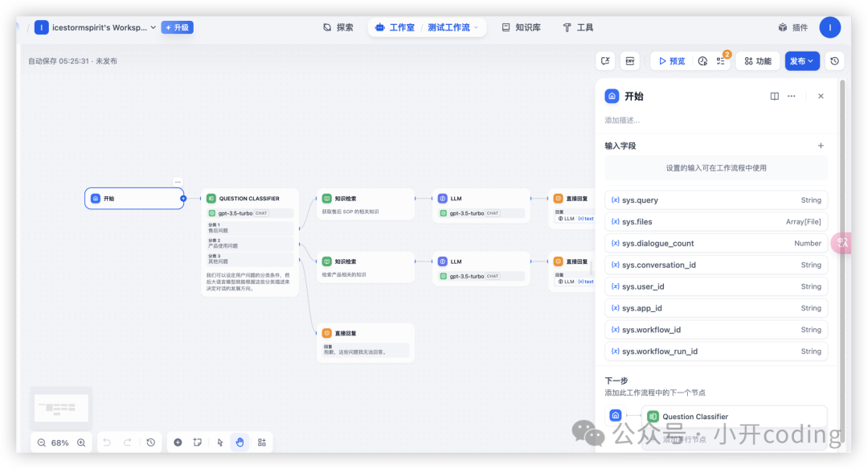
Task: Expand the 发布 publish dropdown
Action: click(x=802, y=61)
